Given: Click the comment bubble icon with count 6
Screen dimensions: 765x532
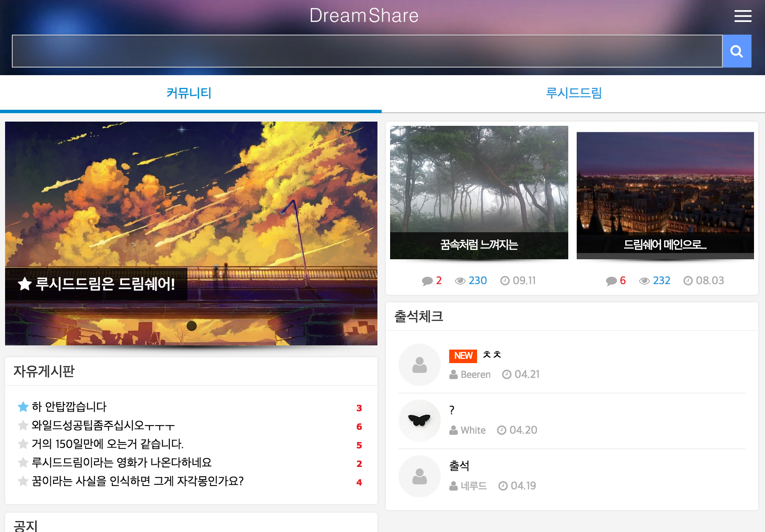Looking at the screenshot, I should 611,281.
